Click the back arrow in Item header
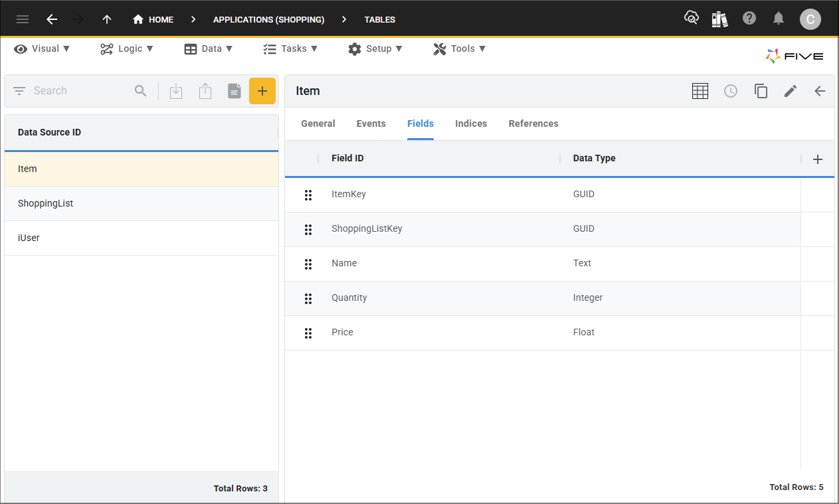Viewport: 839px width, 504px height. [820, 91]
